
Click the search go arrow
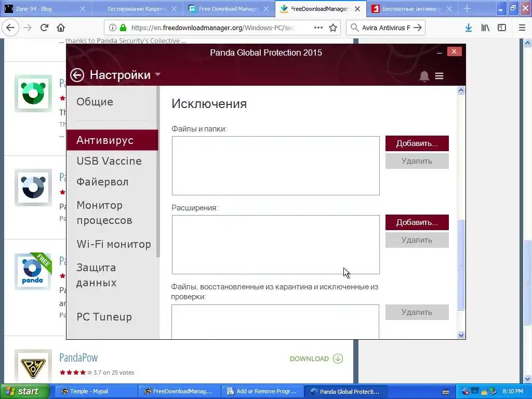coord(418,28)
